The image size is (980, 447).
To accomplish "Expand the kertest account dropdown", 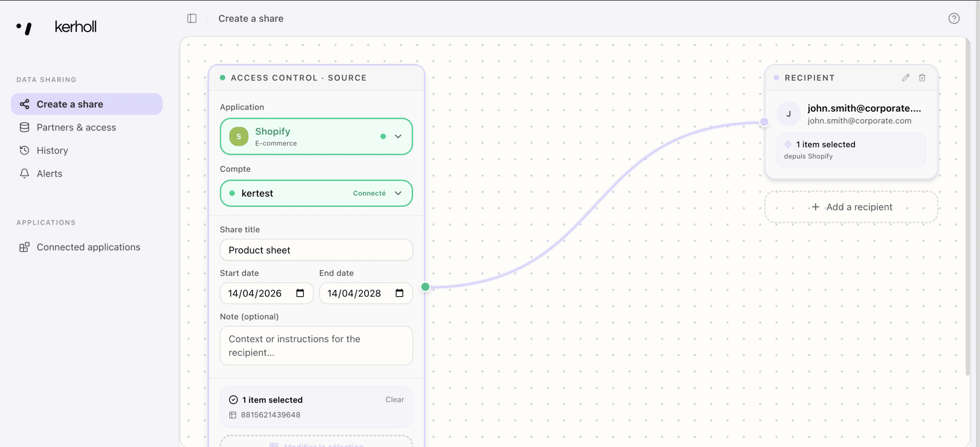I will point(398,193).
